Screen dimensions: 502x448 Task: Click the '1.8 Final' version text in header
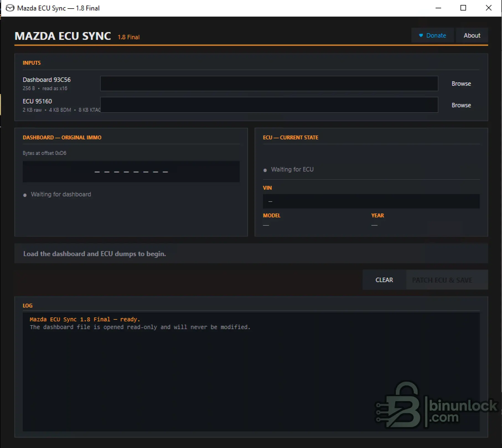[x=129, y=37]
